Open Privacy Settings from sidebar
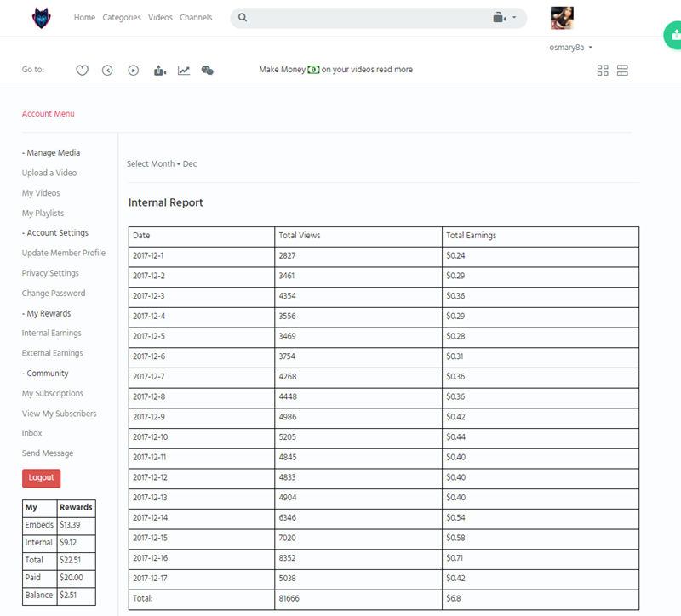 50,273
